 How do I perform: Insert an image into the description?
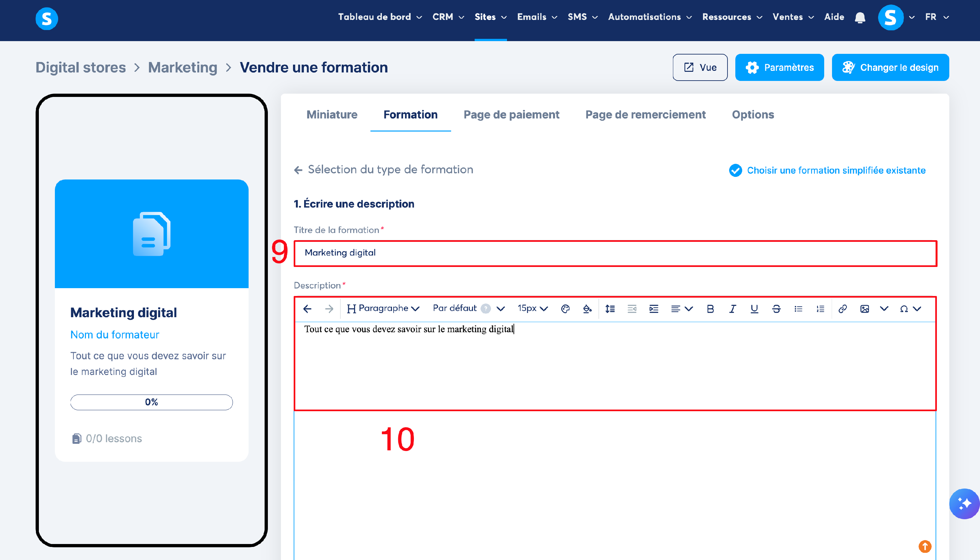coord(864,309)
